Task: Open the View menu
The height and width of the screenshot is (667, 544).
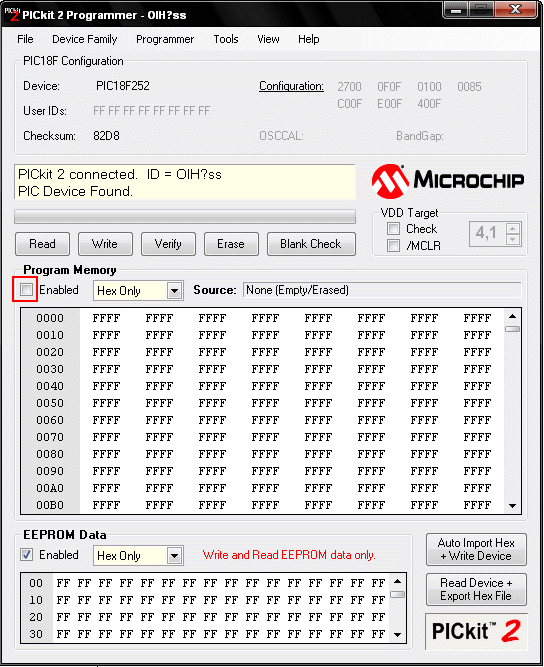Action: (x=268, y=39)
